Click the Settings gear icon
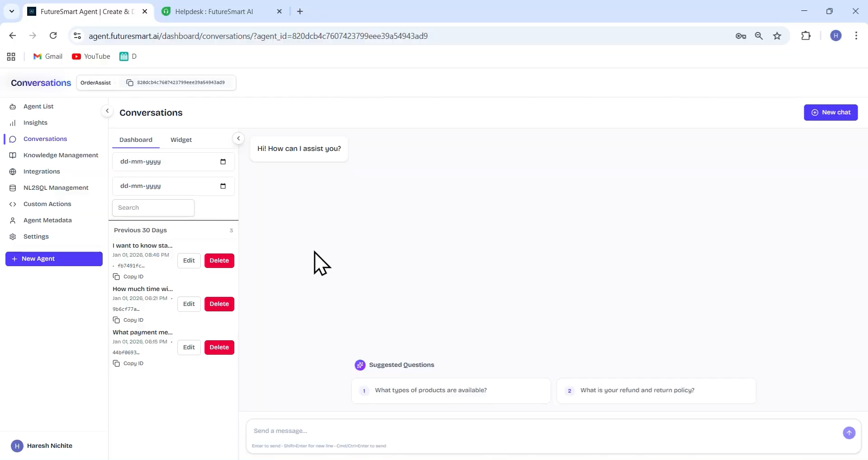The image size is (868, 460). pos(13,237)
